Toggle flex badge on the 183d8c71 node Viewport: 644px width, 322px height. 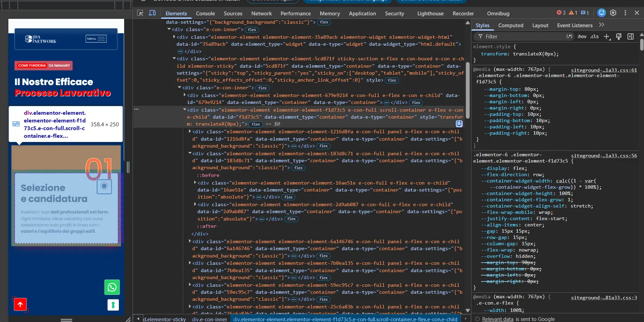[x=298, y=168]
